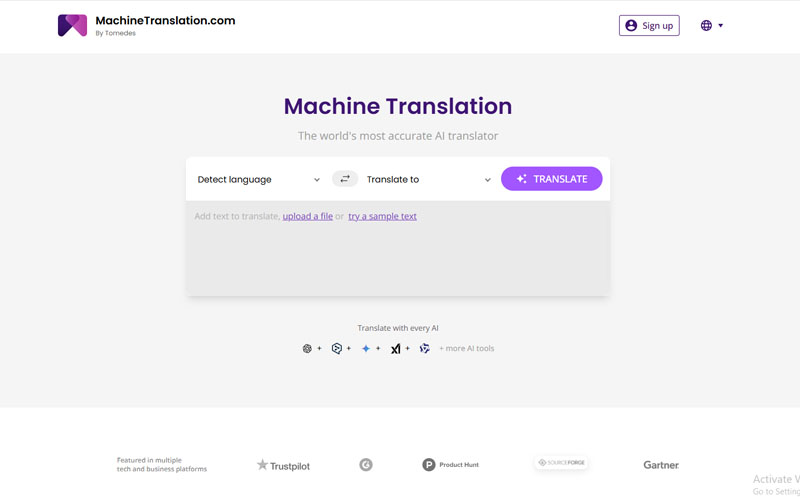This screenshot has width=800, height=497.
Task: Click The world's most accurate AI translator tagline
Action: [x=398, y=136]
